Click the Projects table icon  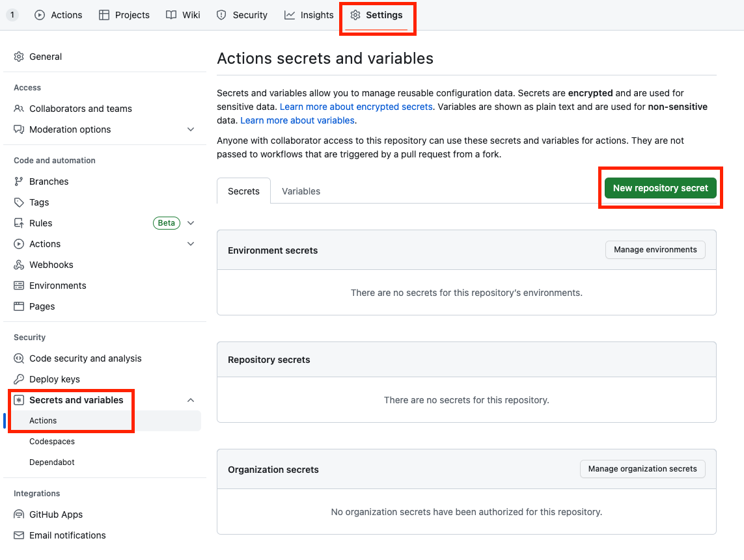pyautogui.click(x=104, y=15)
